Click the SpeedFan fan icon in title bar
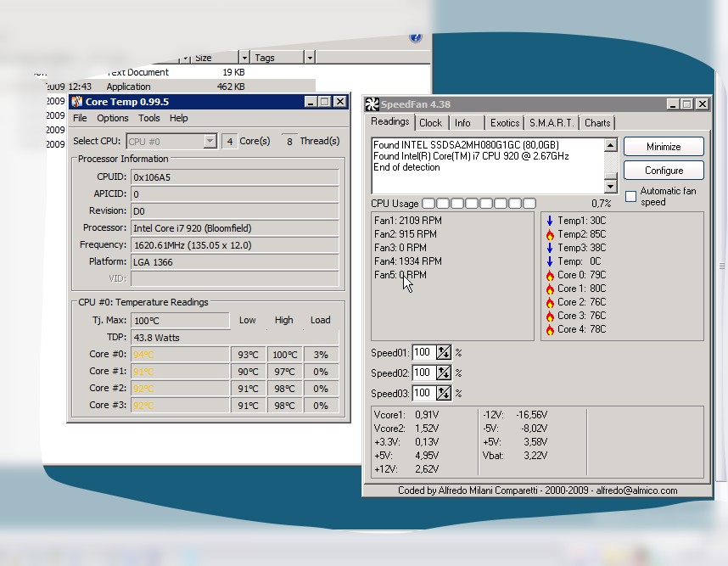This screenshot has height=566, width=728. point(372,104)
